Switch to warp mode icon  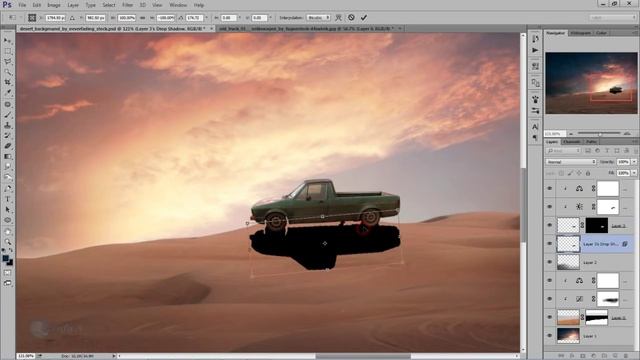[338, 18]
